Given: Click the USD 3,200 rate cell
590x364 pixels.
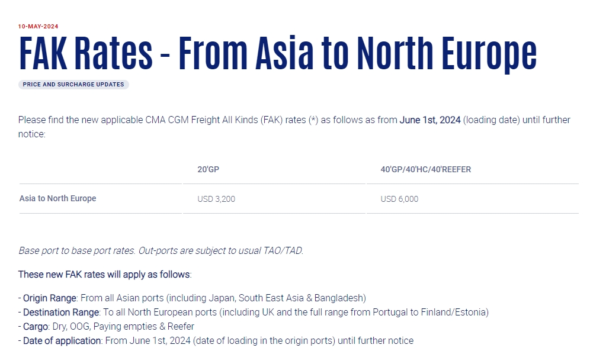Looking at the screenshot, I should pyautogui.click(x=216, y=199).
